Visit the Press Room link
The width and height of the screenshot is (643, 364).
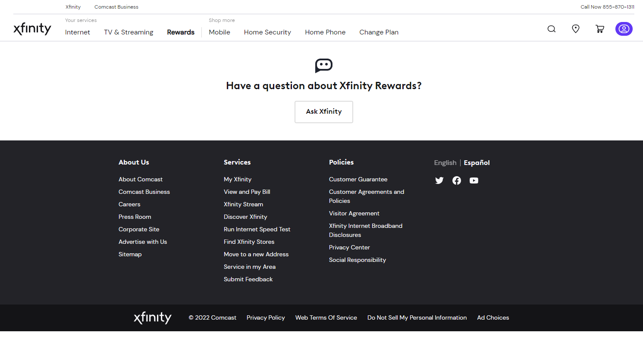(x=135, y=217)
